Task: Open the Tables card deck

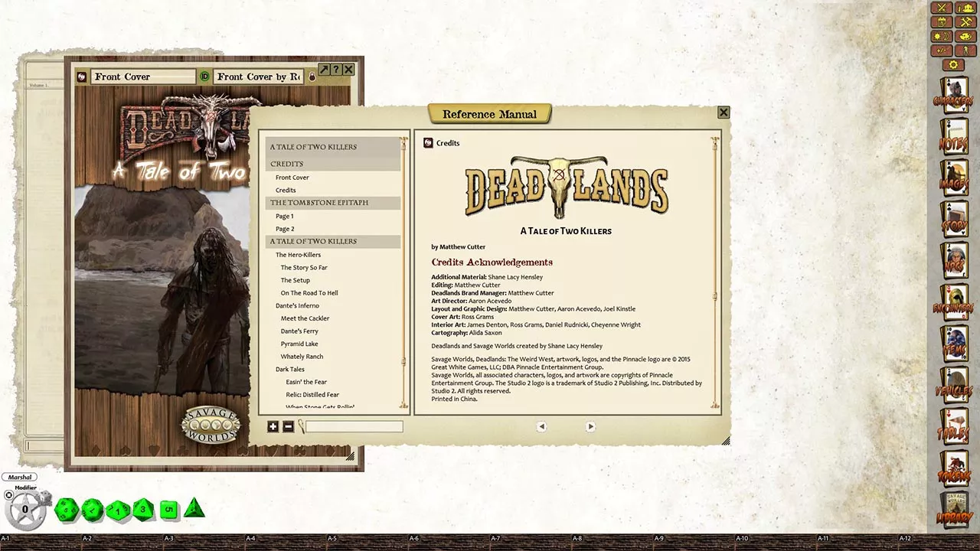Action: click(x=954, y=427)
